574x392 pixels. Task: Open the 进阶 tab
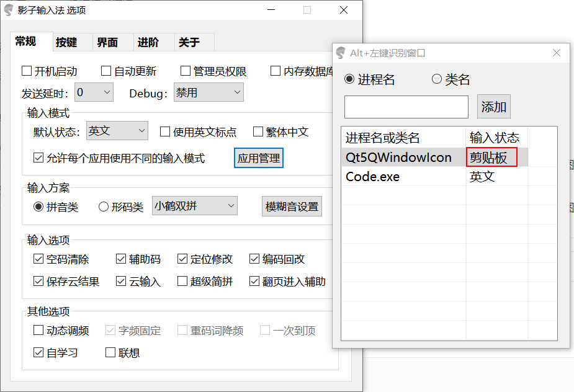pyautogui.click(x=154, y=42)
